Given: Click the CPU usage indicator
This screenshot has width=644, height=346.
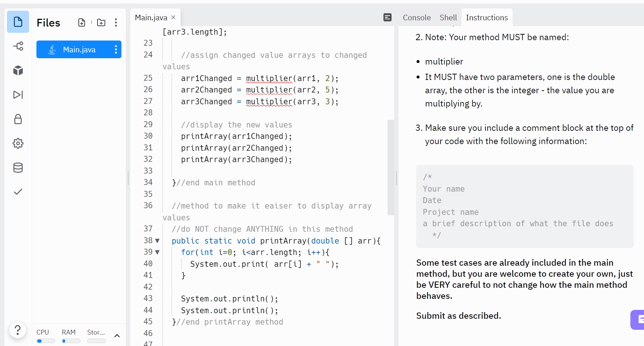Looking at the screenshot, I should 46,337.
